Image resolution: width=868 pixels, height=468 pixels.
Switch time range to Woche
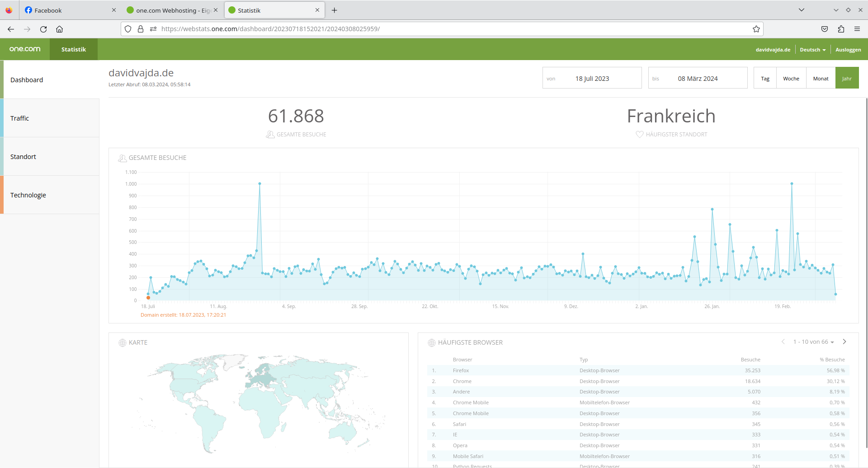click(x=791, y=78)
